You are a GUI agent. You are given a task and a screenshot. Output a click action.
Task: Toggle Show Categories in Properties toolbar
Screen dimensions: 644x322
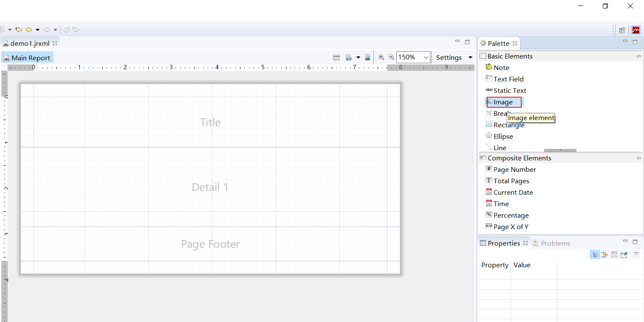(595, 255)
